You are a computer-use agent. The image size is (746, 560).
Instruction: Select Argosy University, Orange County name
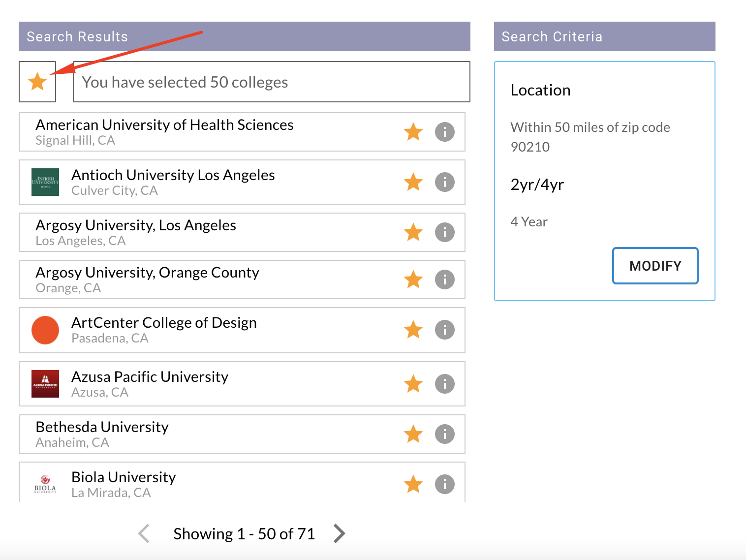(148, 273)
